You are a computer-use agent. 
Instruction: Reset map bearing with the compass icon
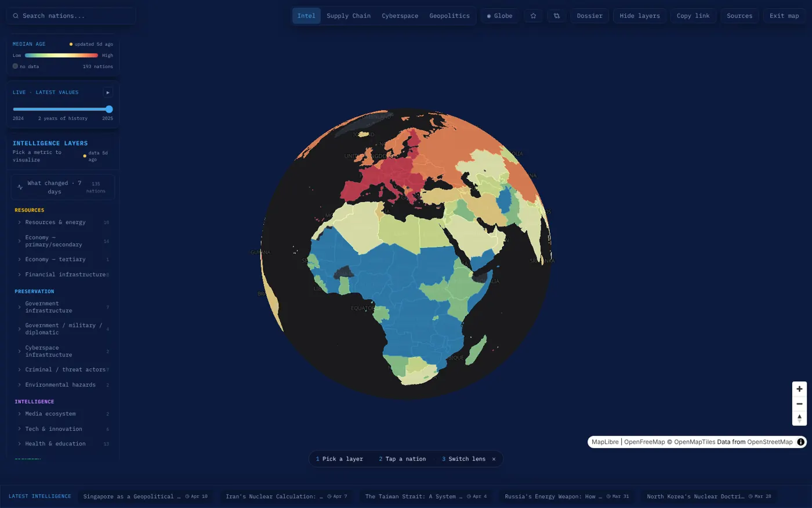point(799,418)
